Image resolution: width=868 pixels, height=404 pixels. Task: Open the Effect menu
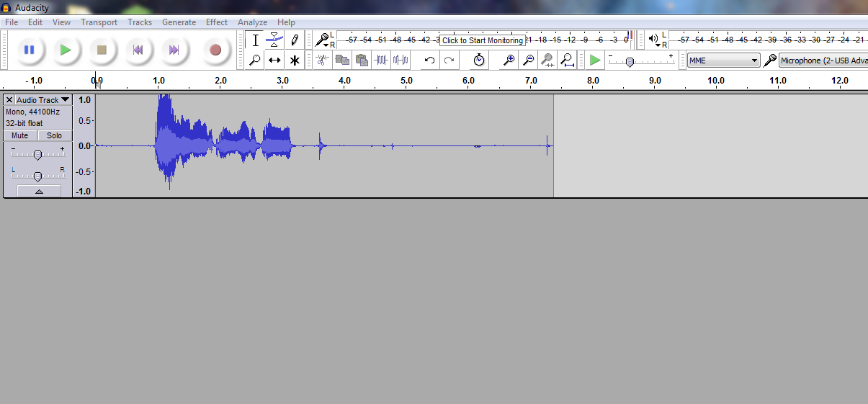click(x=217, y=22)
